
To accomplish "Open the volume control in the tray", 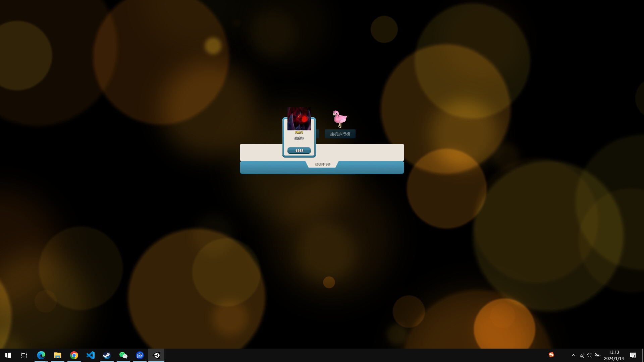I will 590,355.
